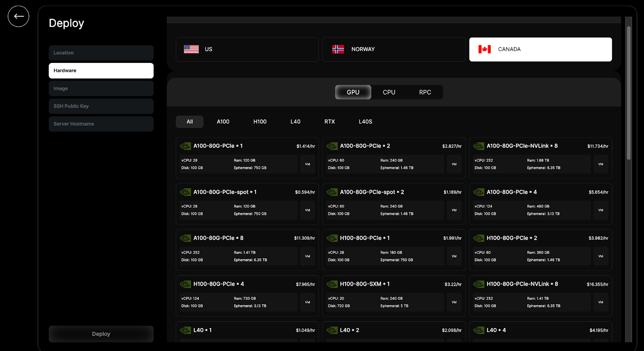Screen dimensions: 644x351
Task: Go to the Image step
Action: 101,88
